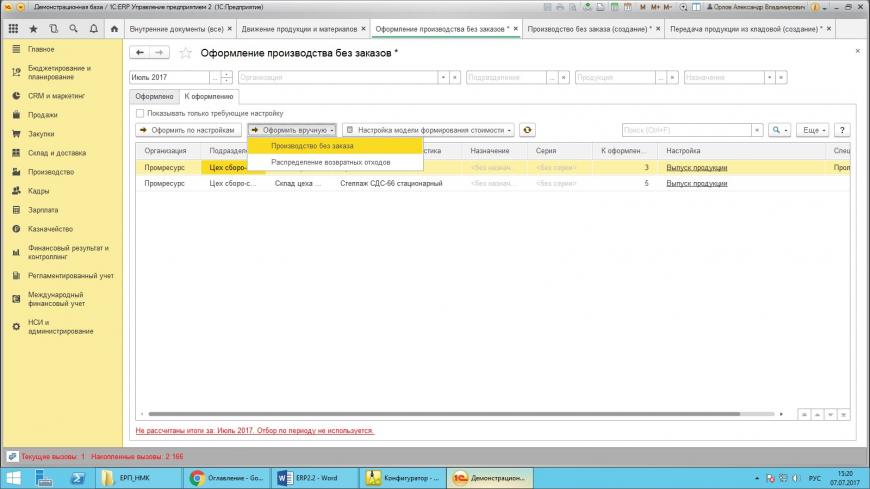
Task: Open the 'Еще' dropdown menu
Action: (813, 130)
